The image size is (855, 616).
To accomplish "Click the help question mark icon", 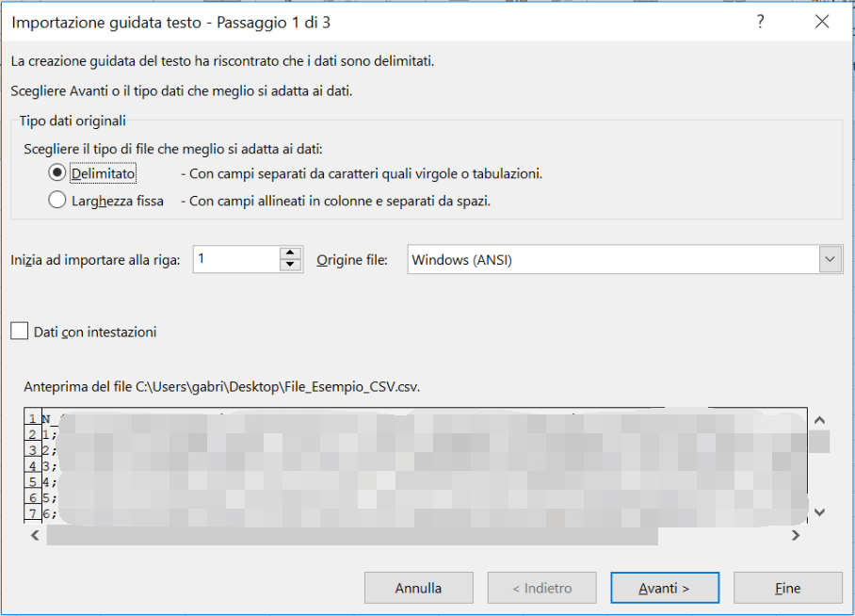I will 760,22.
